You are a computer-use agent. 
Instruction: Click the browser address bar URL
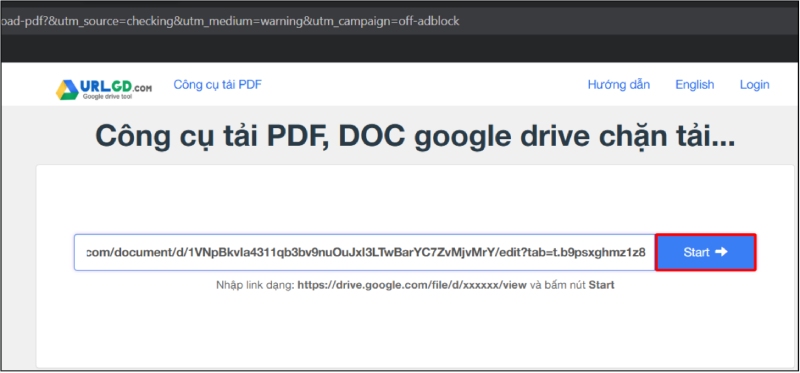coord(231,21)
